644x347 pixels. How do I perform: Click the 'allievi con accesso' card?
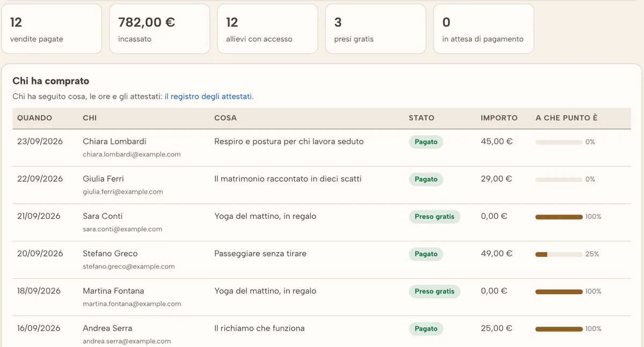tap(268, 29)
